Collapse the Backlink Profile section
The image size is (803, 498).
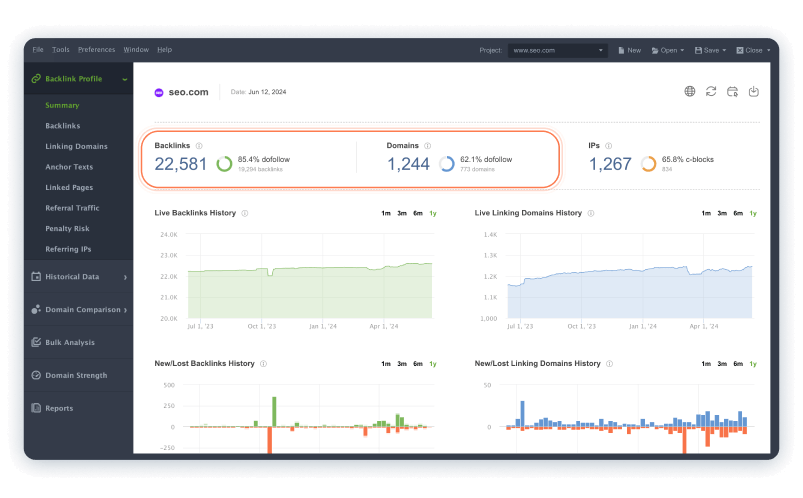124,79
